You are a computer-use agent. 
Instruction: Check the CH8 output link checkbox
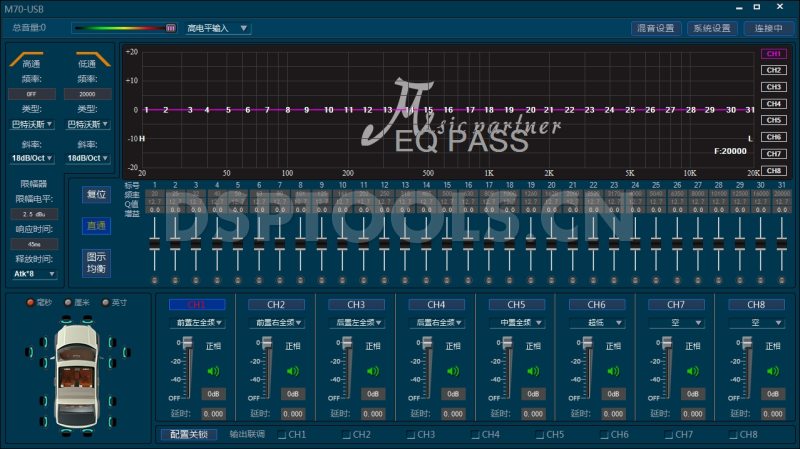733,435
